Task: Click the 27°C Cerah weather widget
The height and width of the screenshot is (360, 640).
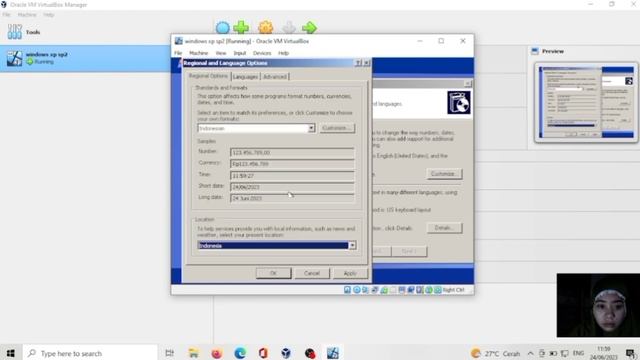Action: point(496,353)
